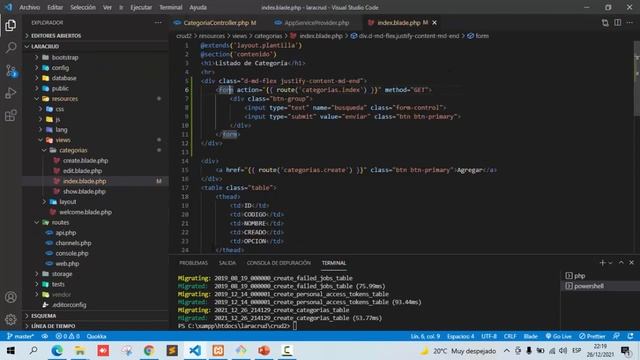Open the Archivo menu
This screenshot has height=360, width=640.
click(29, 7)
